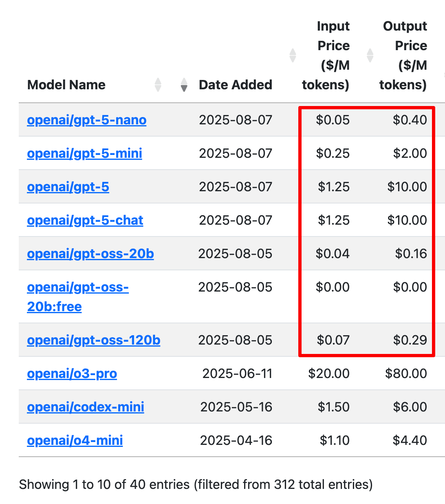The image size is (445, 504).
Task: Click the 'Showing 1 to 10' entries text
Action: point(196,484)
